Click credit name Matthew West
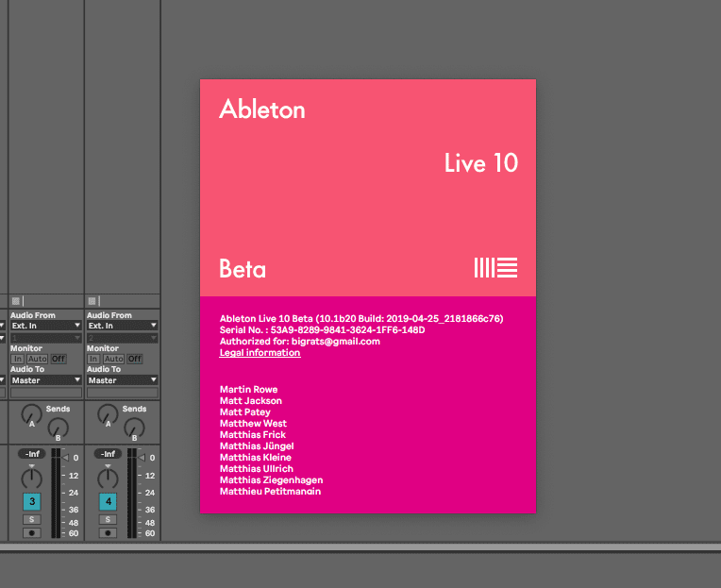This screenshot has height=588, width=721. tap(253, 424)
